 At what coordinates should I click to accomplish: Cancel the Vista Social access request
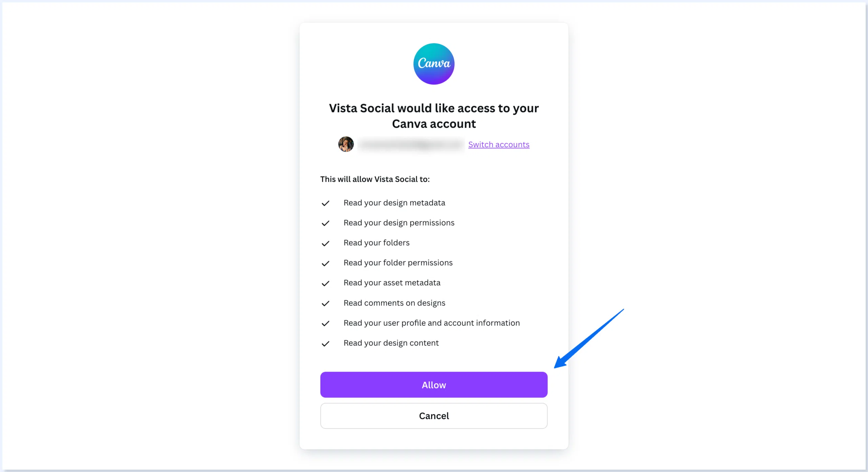pyautogui.click(x=434, y=416)
